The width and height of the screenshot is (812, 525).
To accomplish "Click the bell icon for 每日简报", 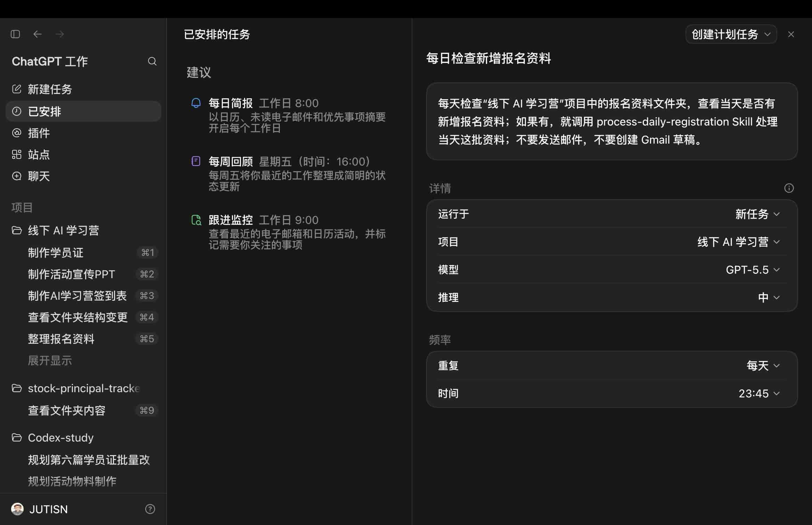I will click(196, 103).
